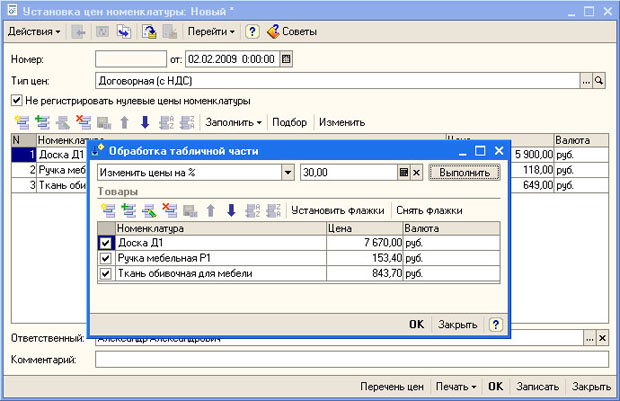
Task: Click Установить флажки
Action: [338, 210]
